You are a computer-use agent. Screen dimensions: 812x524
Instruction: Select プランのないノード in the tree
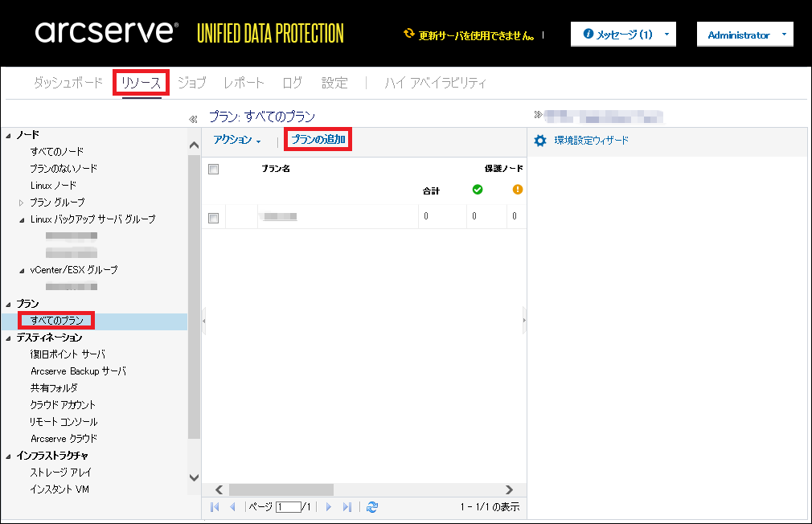pos(64,168)
